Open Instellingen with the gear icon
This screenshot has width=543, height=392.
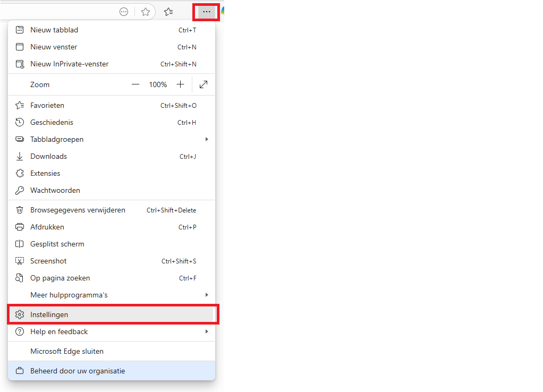coord(49,314)
